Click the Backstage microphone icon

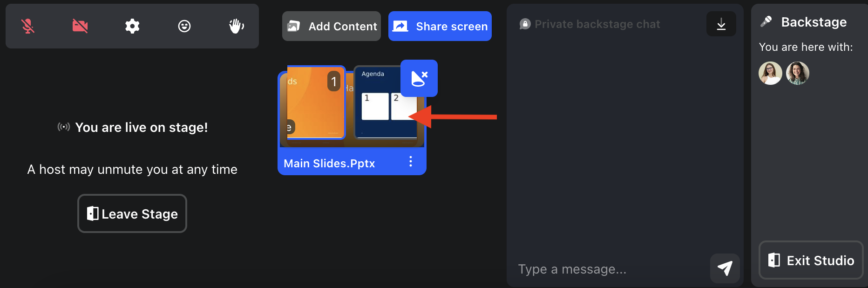[766, 21]
